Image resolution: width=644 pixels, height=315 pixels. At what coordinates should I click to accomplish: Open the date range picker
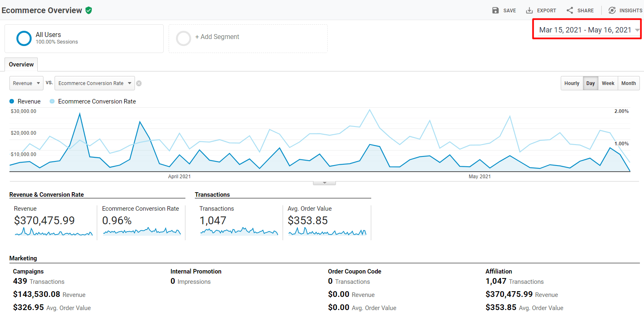click(587, 30)
